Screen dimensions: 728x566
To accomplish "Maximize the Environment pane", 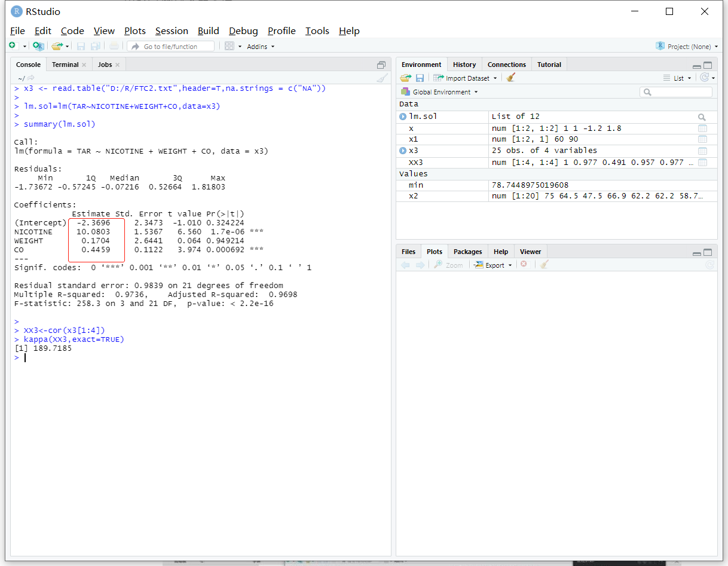I will (708, 65).
